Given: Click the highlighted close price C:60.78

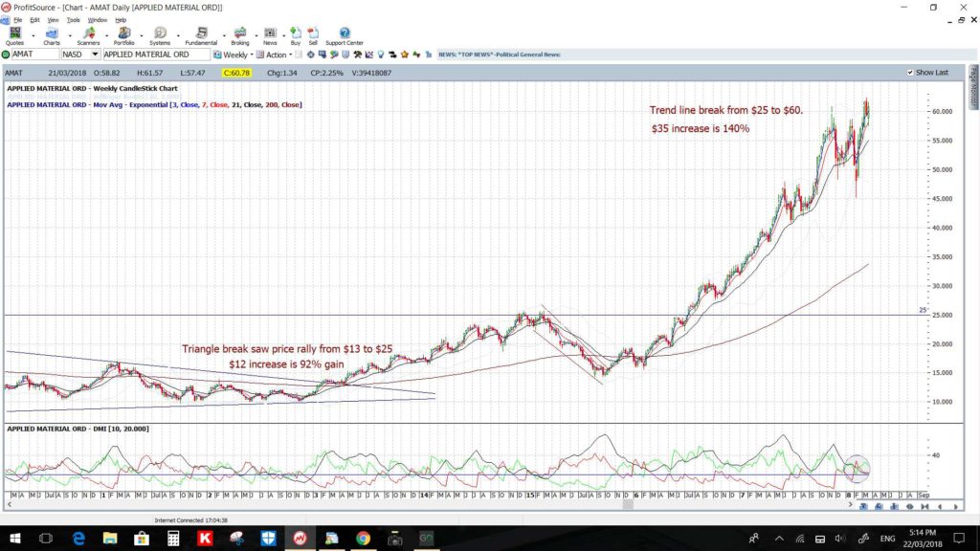Looking at the screenshot, I should [x=237, y=73].
